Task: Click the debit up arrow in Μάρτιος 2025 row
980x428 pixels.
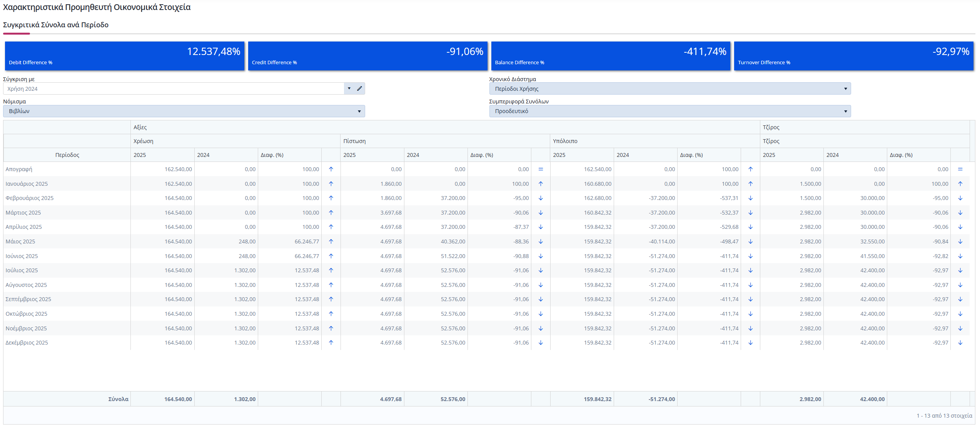Action: (x=331, y=213)
